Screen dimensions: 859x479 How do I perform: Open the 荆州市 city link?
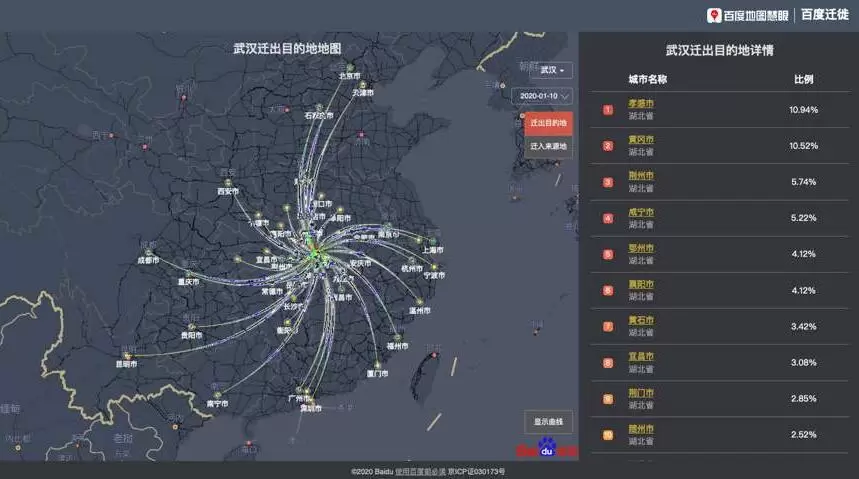tap(641, 175)
